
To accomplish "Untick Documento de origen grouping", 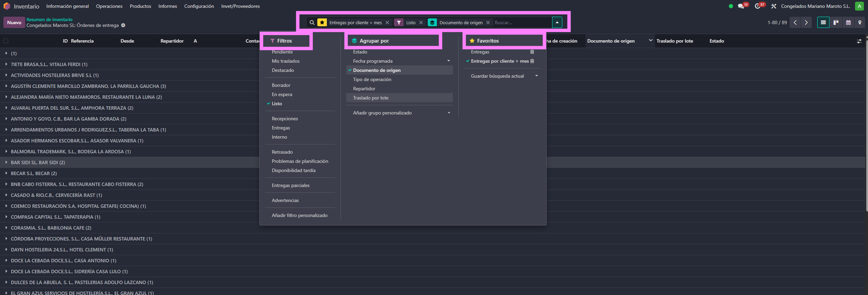I will (x=377, y=70).
